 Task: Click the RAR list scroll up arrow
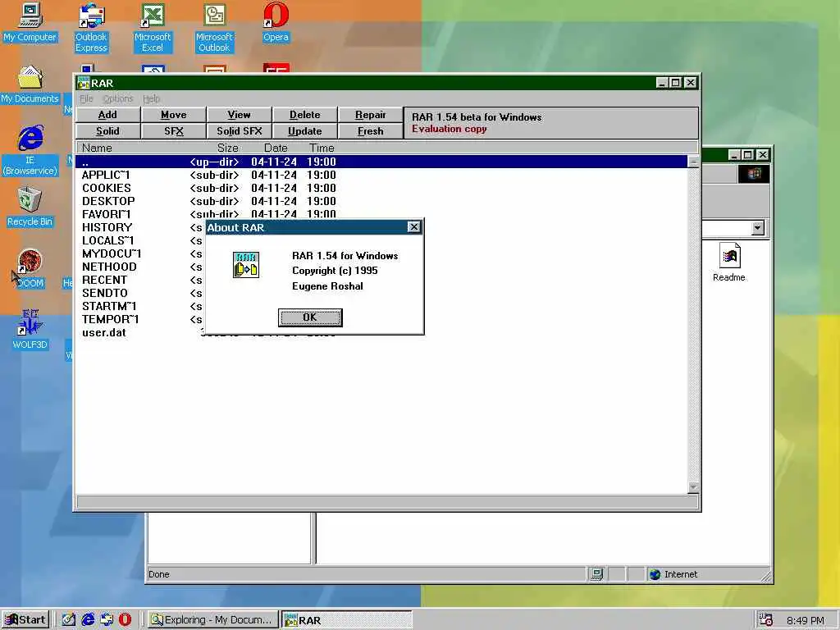[x=693, y=162]
